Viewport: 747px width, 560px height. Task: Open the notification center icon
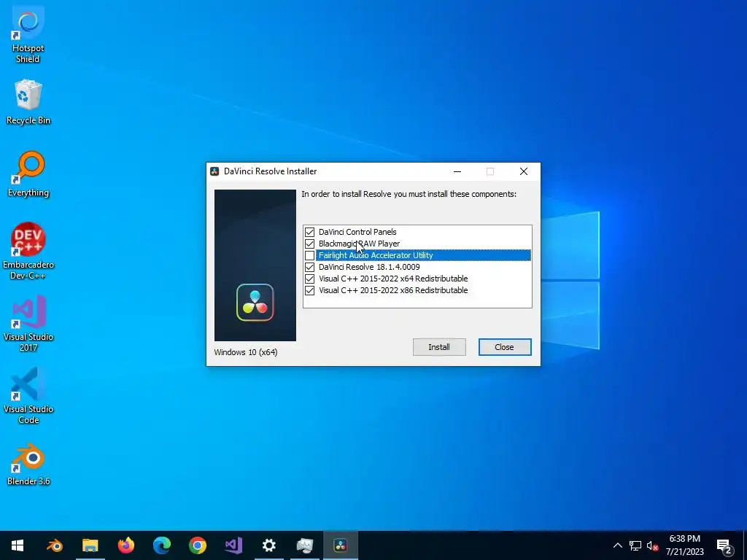tap(724, 546)
